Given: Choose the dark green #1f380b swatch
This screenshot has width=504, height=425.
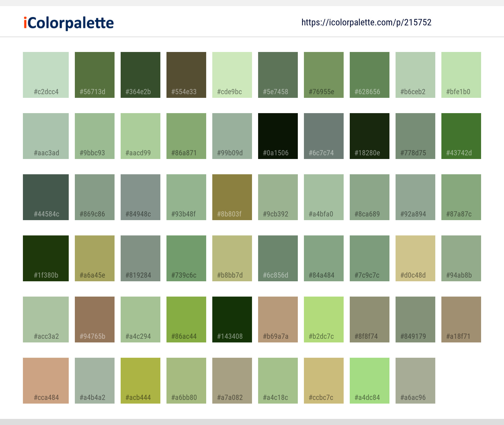Looking at the screenshot, I should pyautogui.click(x=46, y=258).
